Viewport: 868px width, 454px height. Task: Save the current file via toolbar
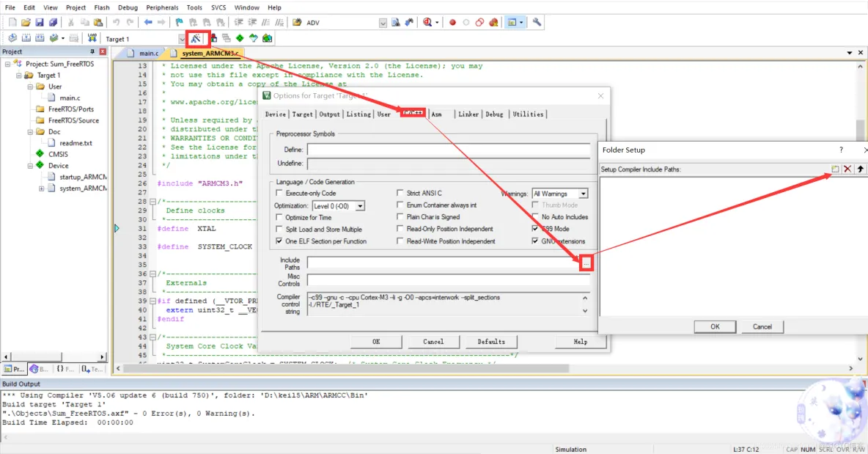pyautogui.click(x=40, y=22)
